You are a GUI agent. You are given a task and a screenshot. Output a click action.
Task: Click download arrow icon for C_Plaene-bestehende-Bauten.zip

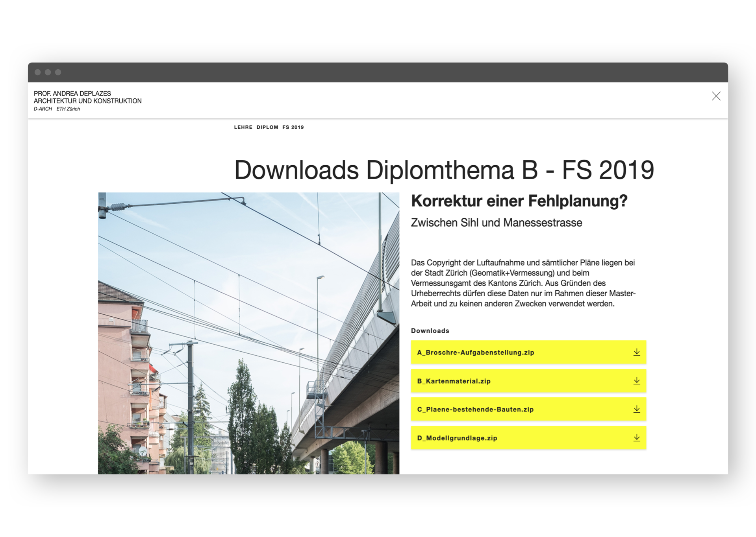click(x=636, y=409)
